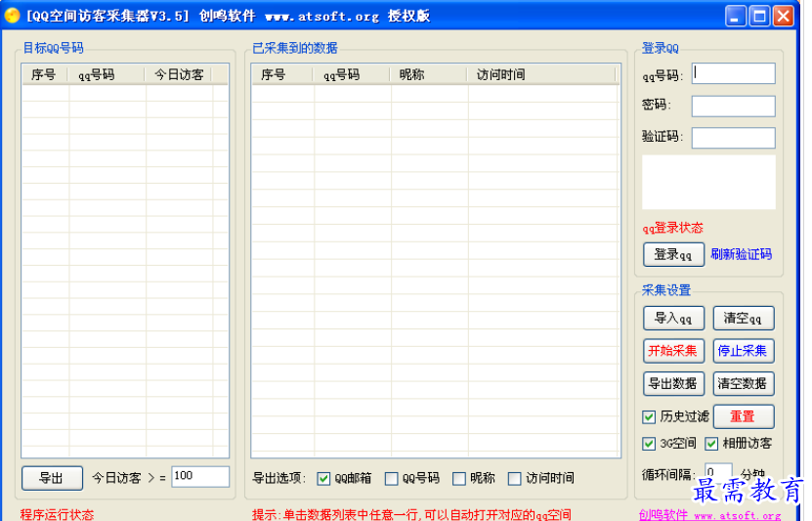Maximize the window
Viewport: 812px width, 521px height.
pyautogui.click(x=759, y=16)
